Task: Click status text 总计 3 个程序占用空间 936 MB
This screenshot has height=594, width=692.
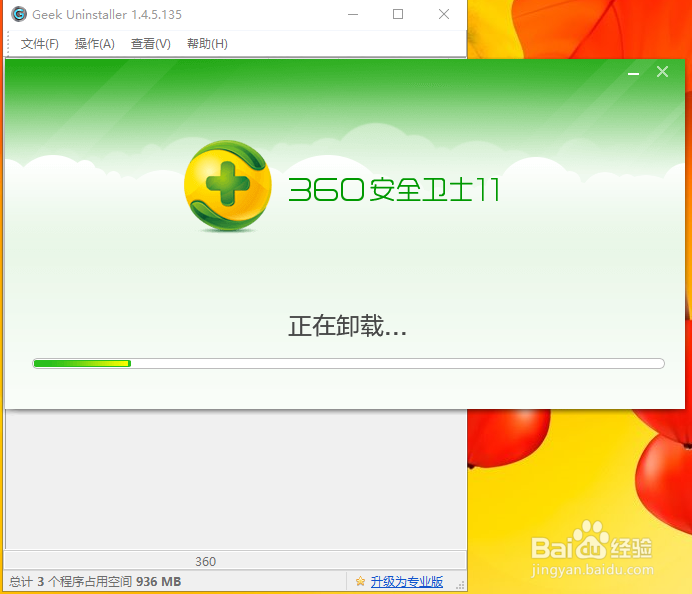Action: (x=95, y=582)
